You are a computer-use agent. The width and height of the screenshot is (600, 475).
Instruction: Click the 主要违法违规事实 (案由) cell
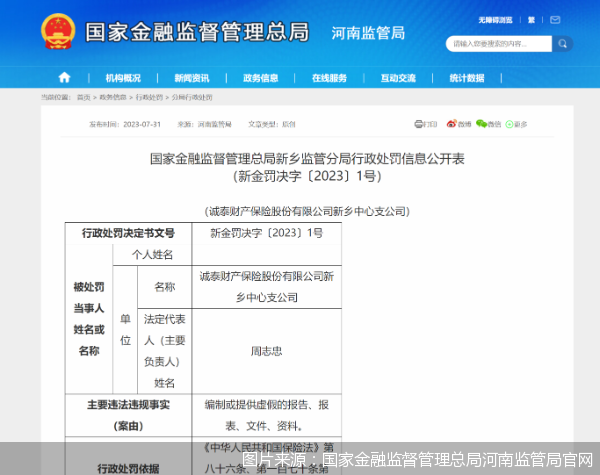128,415
